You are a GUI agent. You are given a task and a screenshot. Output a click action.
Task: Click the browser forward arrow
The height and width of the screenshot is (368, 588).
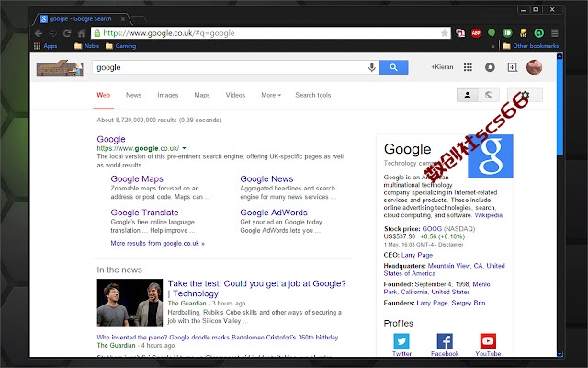pos(53,33)
